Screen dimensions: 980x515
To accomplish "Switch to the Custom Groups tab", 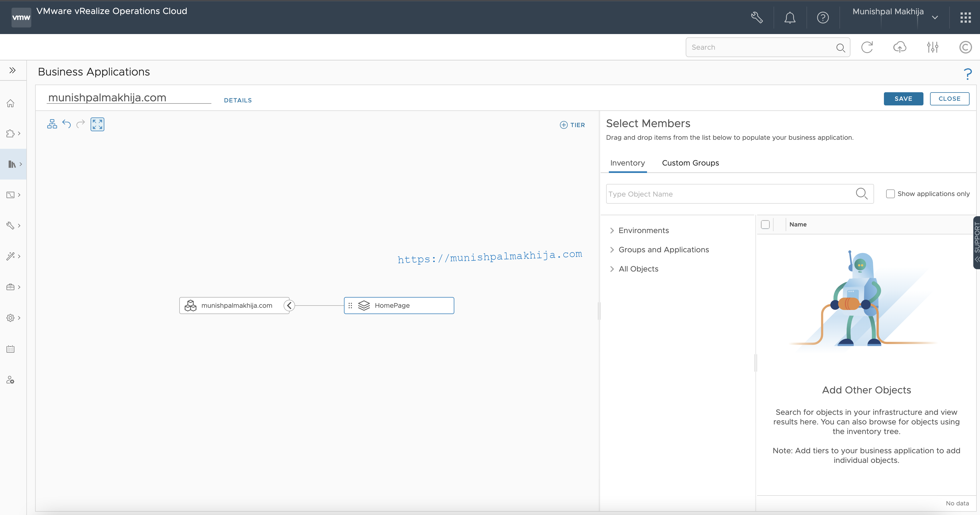I will tap(690, 163).
